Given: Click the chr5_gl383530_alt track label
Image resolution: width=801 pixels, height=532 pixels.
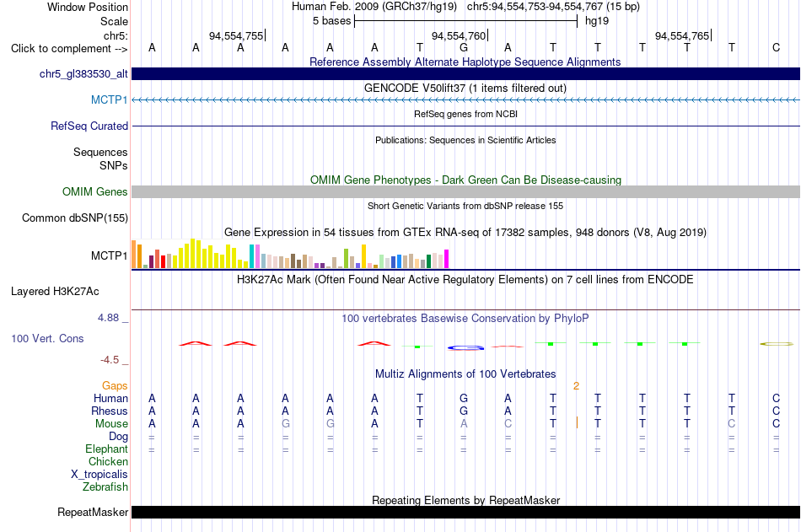Looking at the screenshot, I should click(x=83, y=73).
